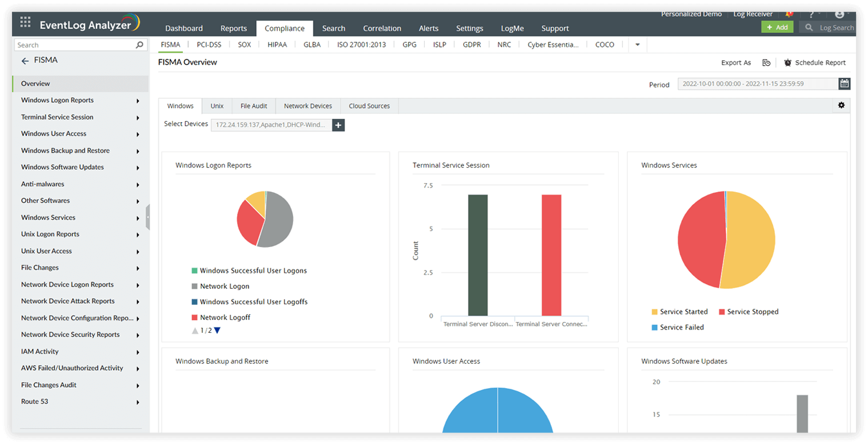Click the Select Devices field
This screenshot has width=868, height=445.
click(x=271, y=125)
